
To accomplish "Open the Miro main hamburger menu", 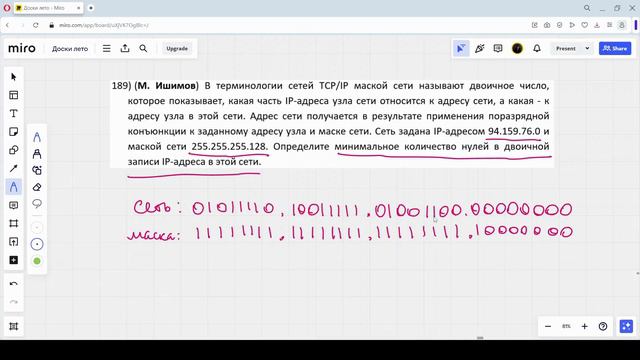I will tap(107, 49).
